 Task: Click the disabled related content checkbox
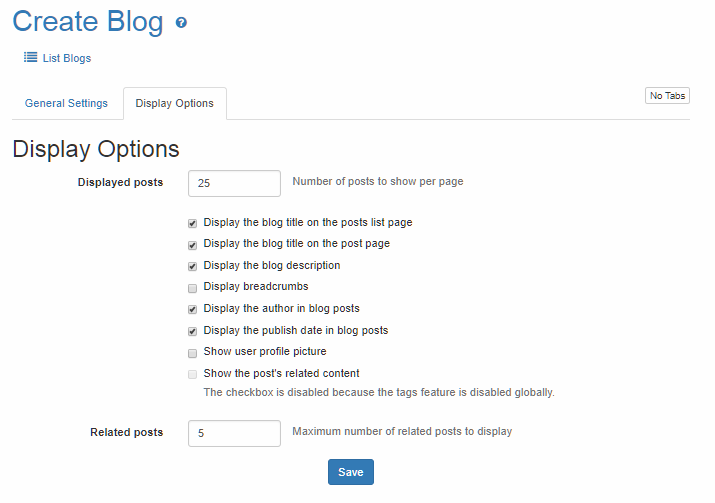(192, 374)
